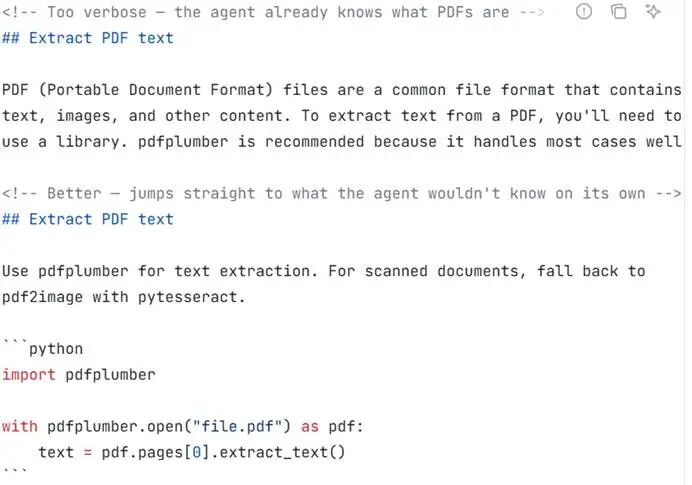Click 'pdf2image' in the fallback sentence

click(x=42, y=297)
